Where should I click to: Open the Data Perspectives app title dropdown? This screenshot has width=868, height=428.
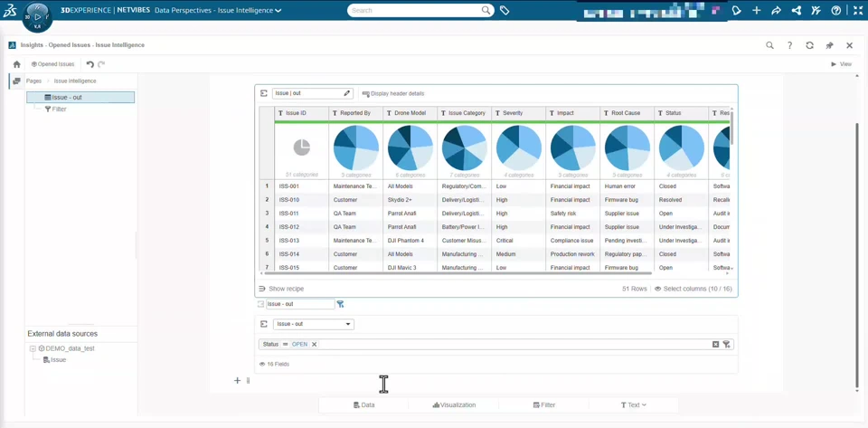click(218, 10)
